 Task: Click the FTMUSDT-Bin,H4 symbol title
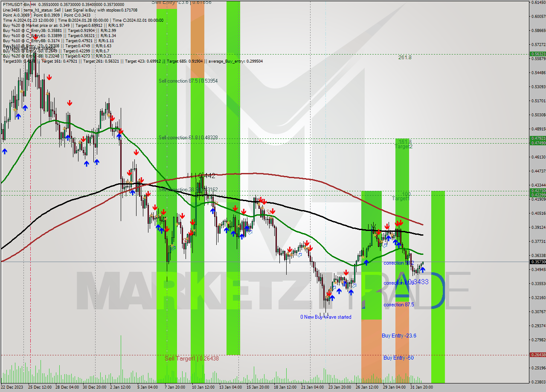[x=19, y=4]
